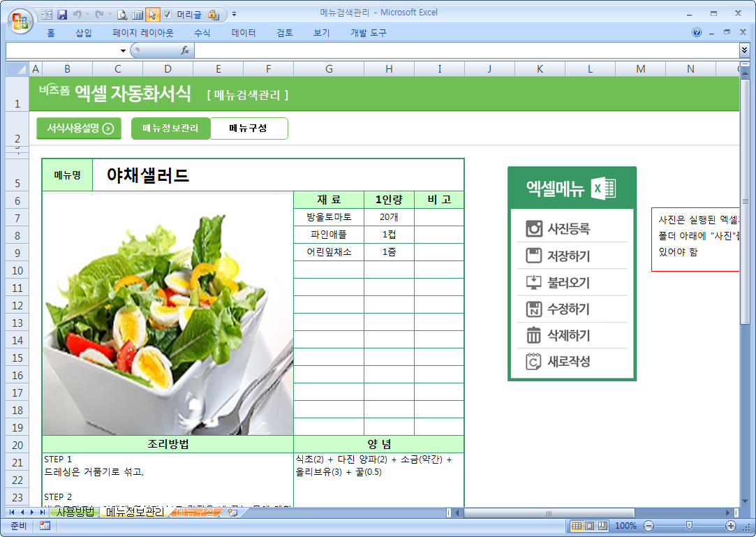756x537 pixels.
Task: Click the camera icon beside 사진등록
Action: point(534,228)
